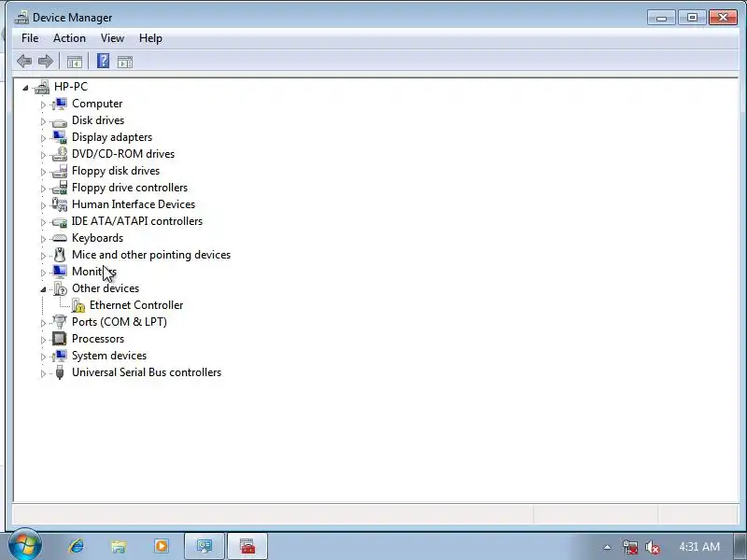Click the System devices icon
This screenshot has height=560, width=747.
tap(60, 356)
